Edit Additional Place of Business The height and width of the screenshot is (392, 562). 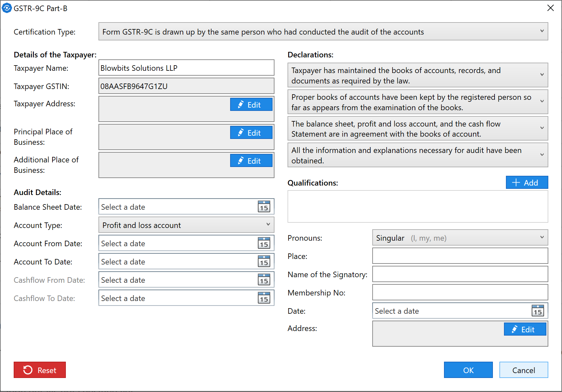point(251,161)
